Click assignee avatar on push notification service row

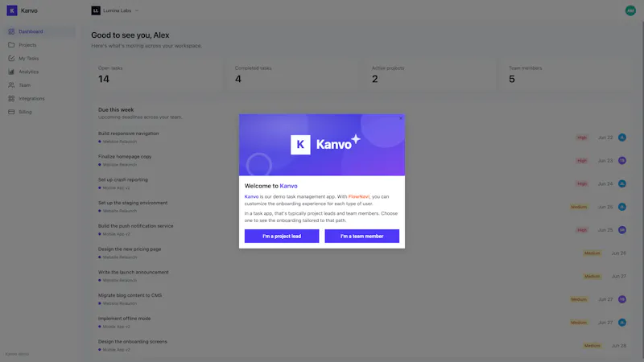(x=621, y=230)
